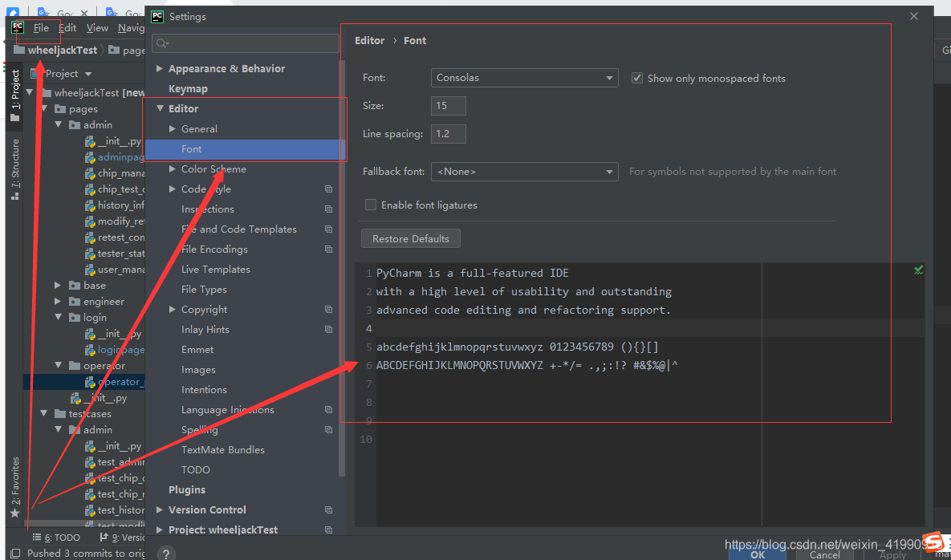Image resolution: width=951 pixels, height=560 pixels.
Task: Click Python file icon of first __init__.py
Action: coord(91,142)
